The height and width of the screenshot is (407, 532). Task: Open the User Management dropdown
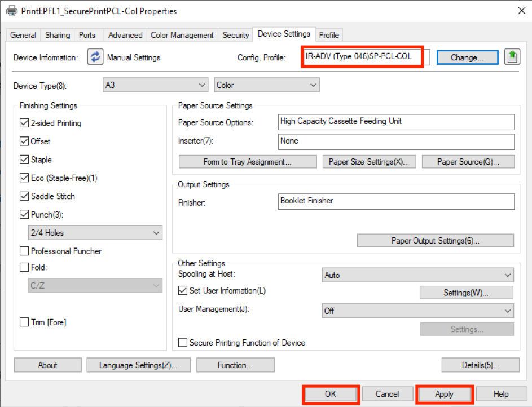point(417,311)
